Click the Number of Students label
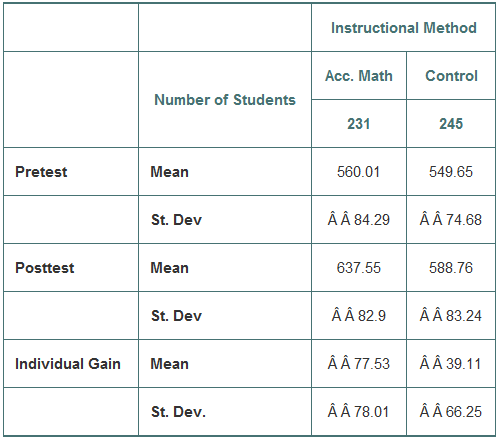 coord(225,100)
